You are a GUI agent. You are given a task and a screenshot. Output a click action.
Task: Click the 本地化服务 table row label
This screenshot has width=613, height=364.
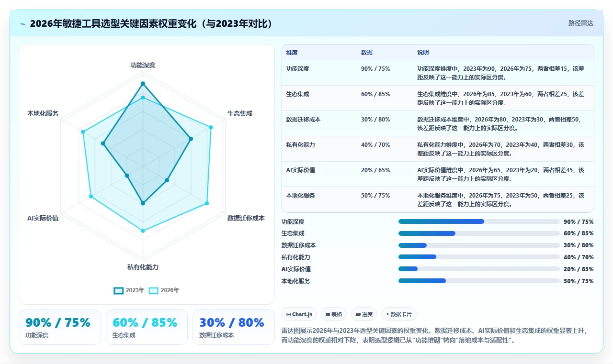[x=301, y=196]
